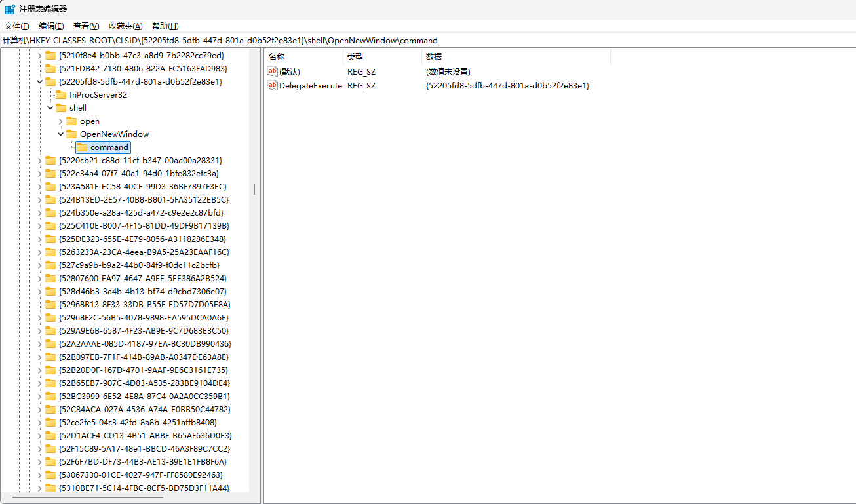Open the 文件(F) menu
The image size is (856, 504).
[x=17, y=26]
